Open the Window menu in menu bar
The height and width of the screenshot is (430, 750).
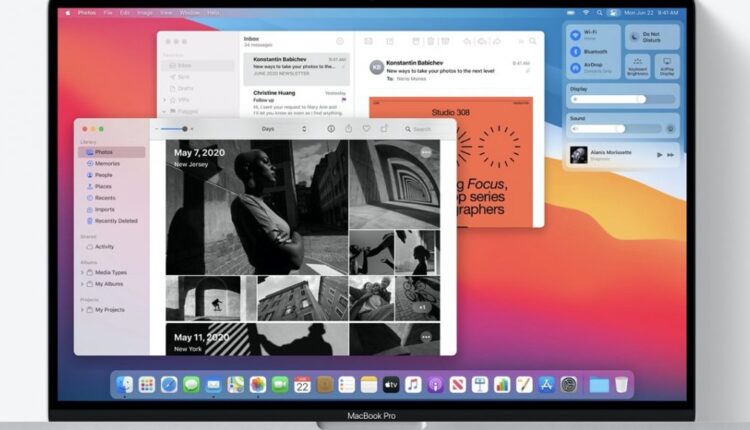[188, 13]
